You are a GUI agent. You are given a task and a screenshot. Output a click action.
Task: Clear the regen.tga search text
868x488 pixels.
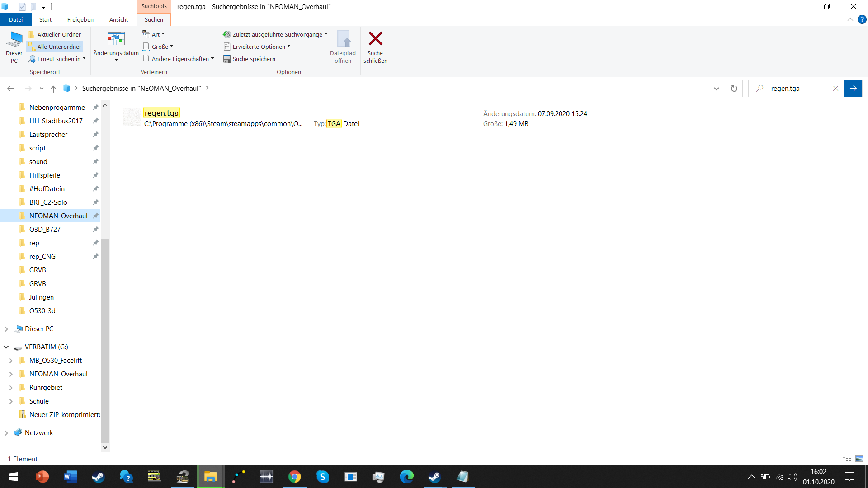pyautogui.click(x=835, y=89)
